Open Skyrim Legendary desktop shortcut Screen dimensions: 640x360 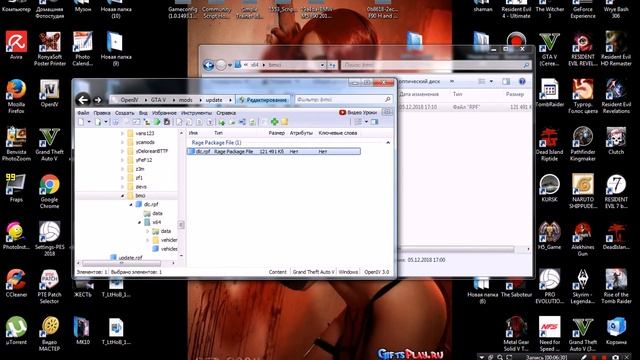click(582, 287)
